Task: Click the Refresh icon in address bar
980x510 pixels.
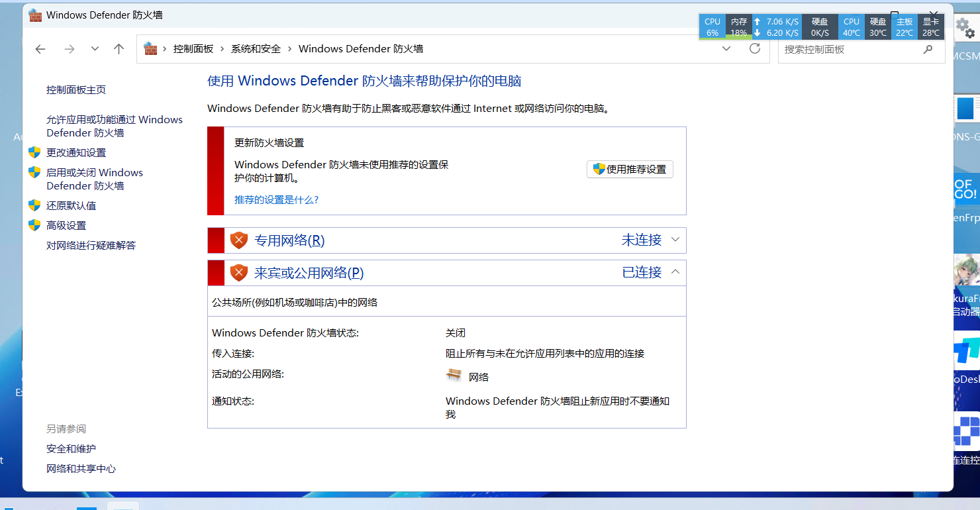Action: click(755, 49)
